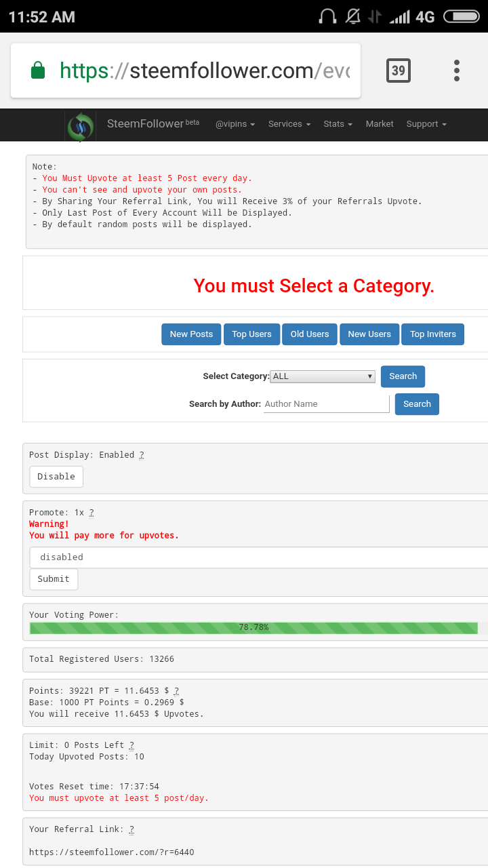This screenshot has width=488, height=868.
Task: Click the You must Select a Category heading
Action: (x=314, y=286)
